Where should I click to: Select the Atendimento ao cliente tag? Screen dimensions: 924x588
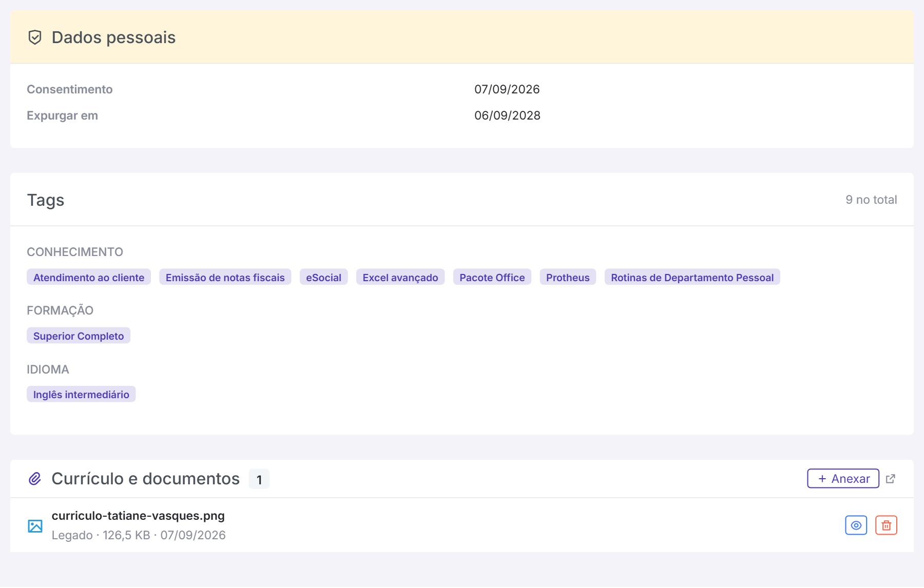pyautogui.click(x=89, y=277)
